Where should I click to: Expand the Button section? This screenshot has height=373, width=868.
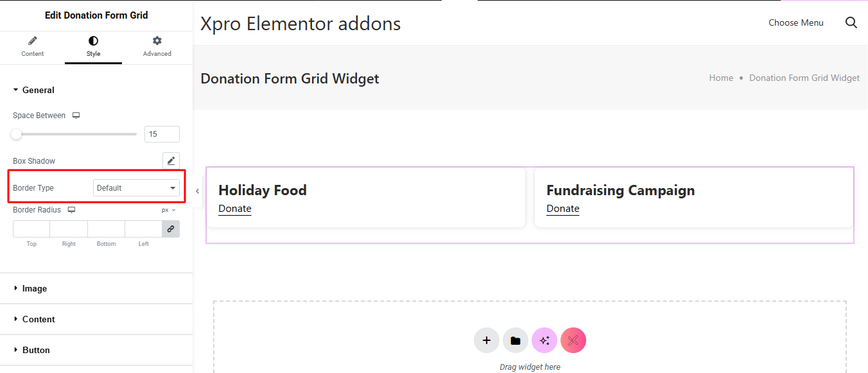tap(35, 351)
